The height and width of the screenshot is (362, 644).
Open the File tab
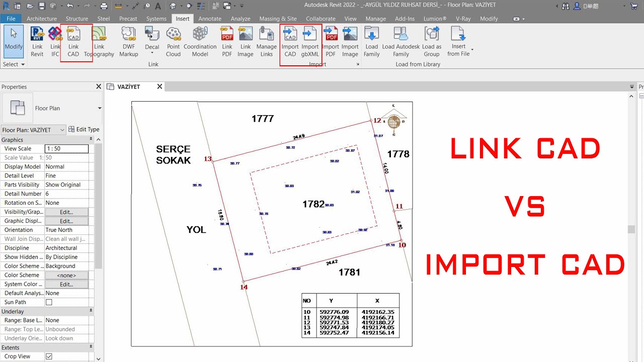coord(11,19)
